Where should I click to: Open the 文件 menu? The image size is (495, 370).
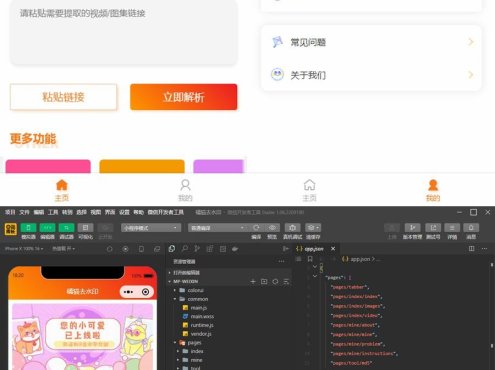pyautogui.click(x=24, y=212)
